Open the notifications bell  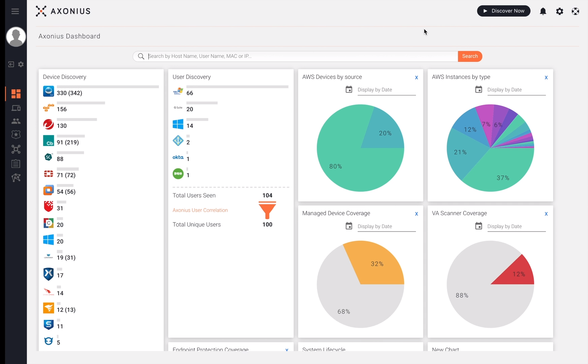[x=543, y=11]
